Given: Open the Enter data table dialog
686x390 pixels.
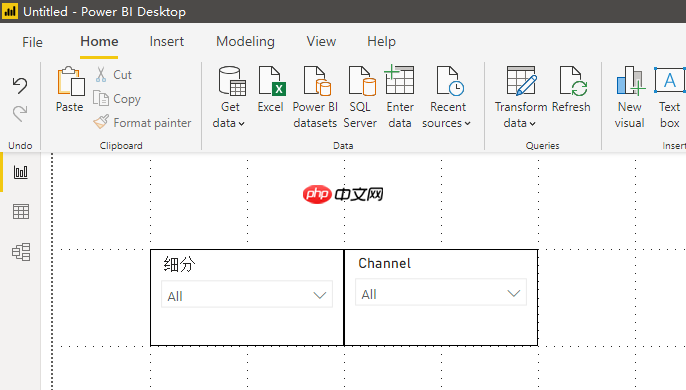Looking at the screenshot, I should pyautogui.click(x=400, y=97).
